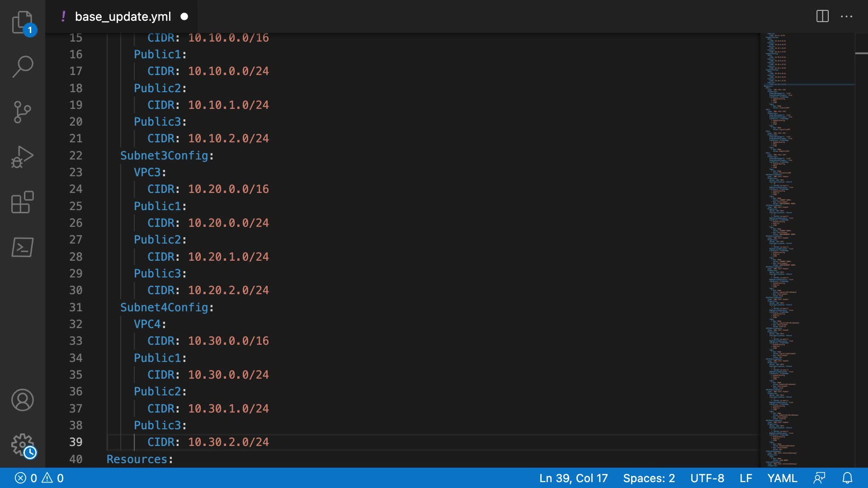Image resolution: width=868 pixels, height=488 pixels.
Task: Change the YAML language mode
Action: 782,478
